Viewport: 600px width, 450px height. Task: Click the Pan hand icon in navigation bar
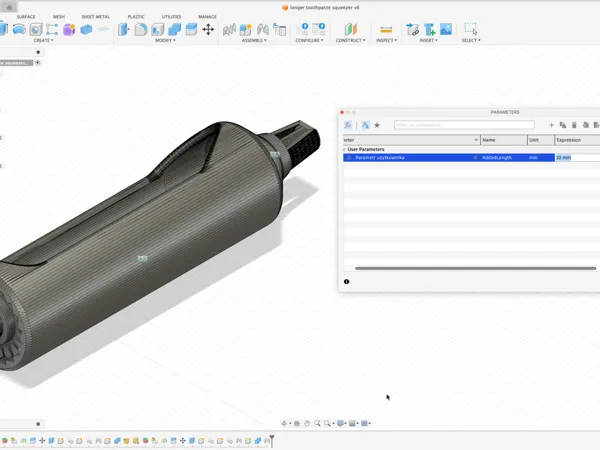(x=307, y=423)
